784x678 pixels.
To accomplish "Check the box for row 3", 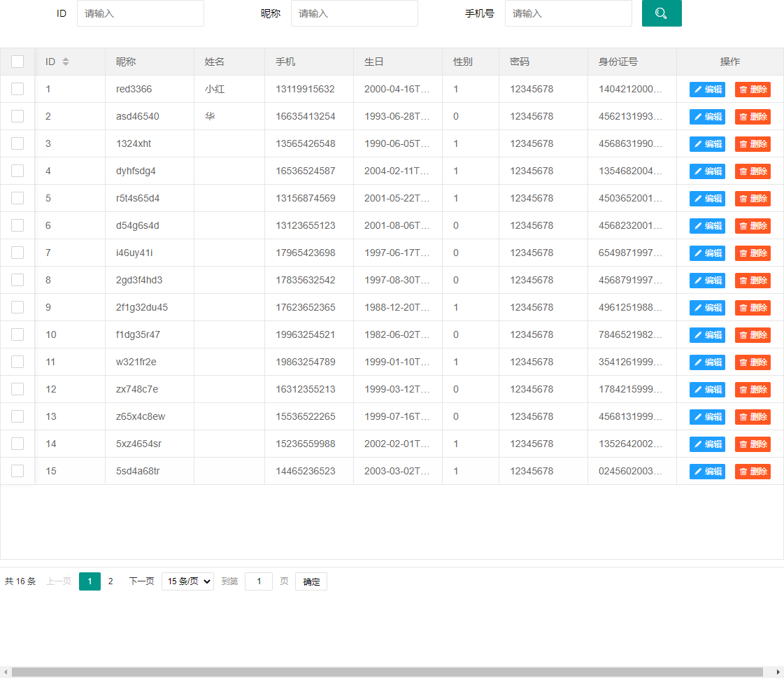I will (x=17, y=143).
